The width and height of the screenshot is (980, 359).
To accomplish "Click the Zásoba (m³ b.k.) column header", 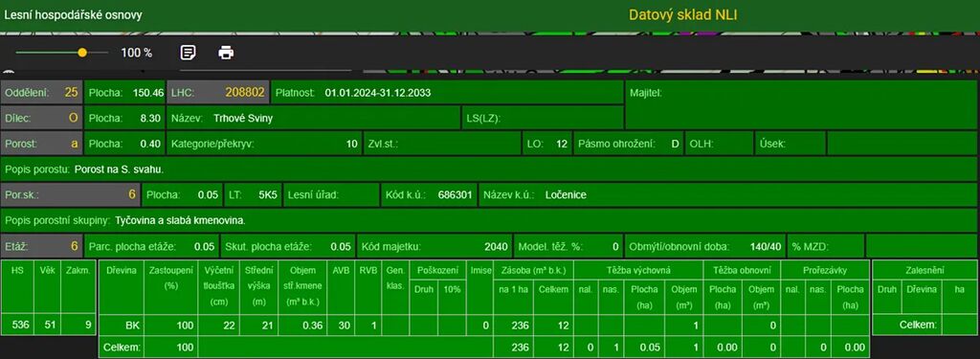I will click(533, 270).
